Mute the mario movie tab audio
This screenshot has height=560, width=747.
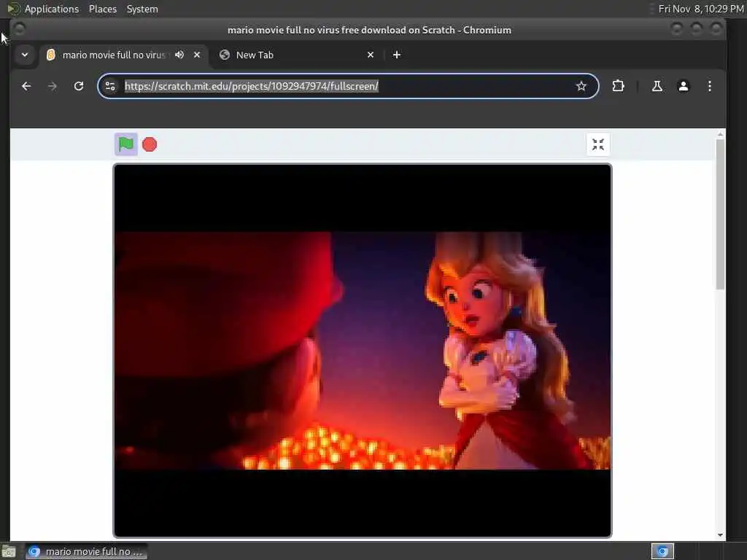(179, 55)
